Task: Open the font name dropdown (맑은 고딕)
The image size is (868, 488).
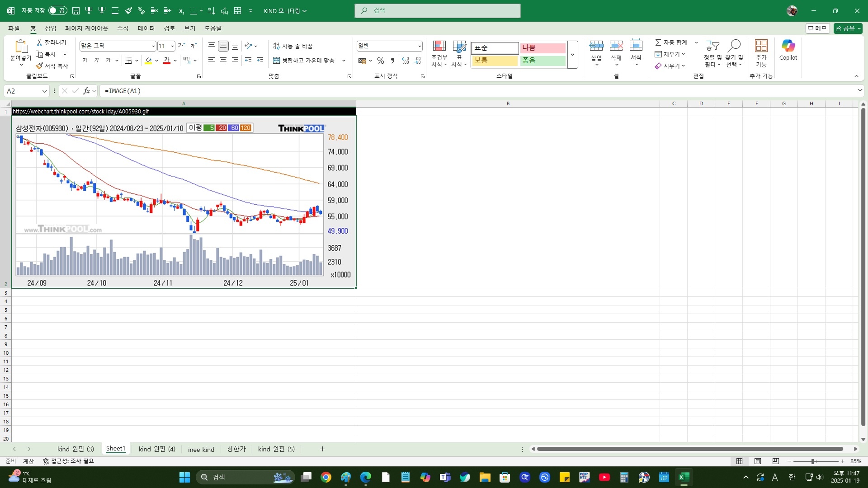Action: [153, 46]
